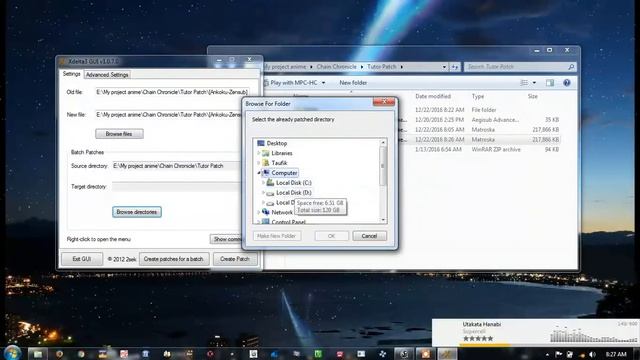This screenshot has height=360, width=640.
Task: Select Local Disk (D:) in folder tree
Action: point(293,192)
